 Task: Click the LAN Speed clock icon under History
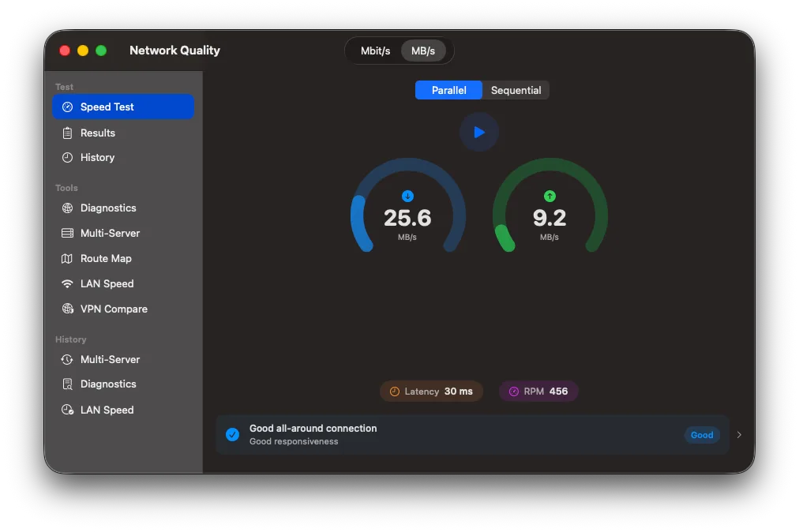pos(67,410)
